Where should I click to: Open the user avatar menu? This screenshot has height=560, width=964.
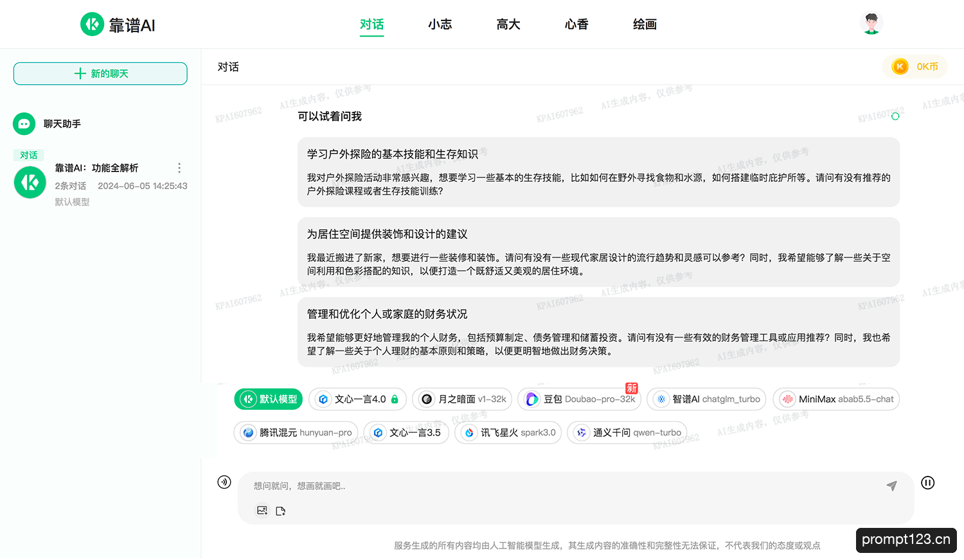pyautogui.click(x=871, y=24)
